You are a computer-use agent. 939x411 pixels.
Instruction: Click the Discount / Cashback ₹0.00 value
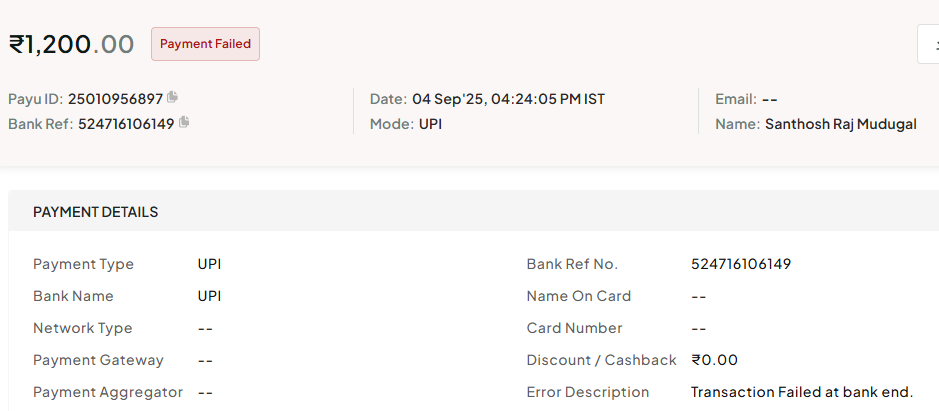coord(714,360)
